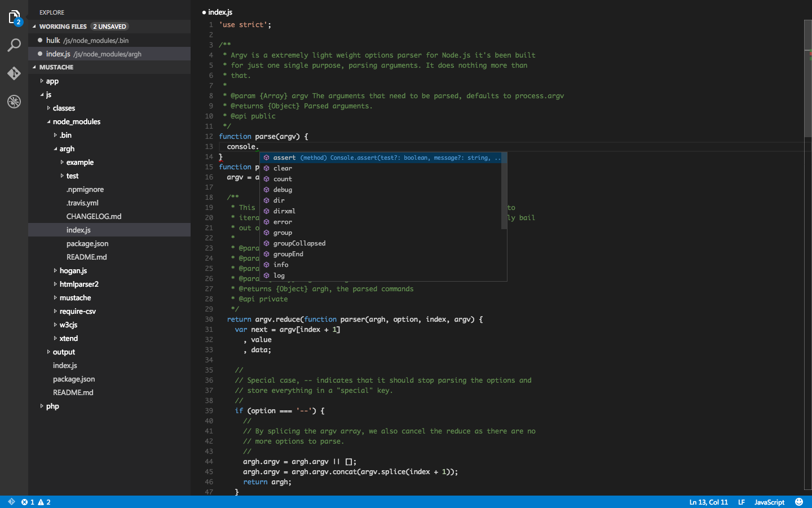The image size is (812, 508).
Task: Click the Ln 13, Col 11 indicator
Action: coord(708,502)
